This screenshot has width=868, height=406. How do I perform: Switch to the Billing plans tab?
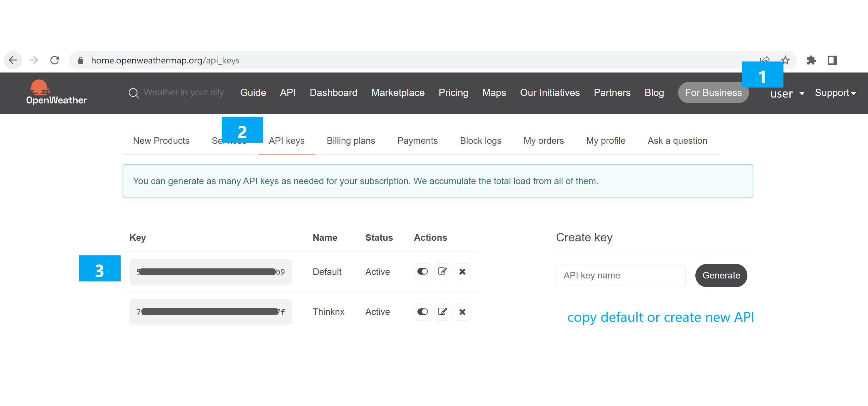(350, 141)
